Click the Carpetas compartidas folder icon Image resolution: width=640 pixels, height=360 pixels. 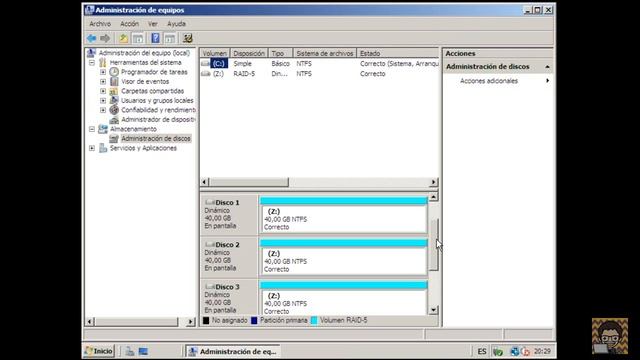click(x=114, y=91)
